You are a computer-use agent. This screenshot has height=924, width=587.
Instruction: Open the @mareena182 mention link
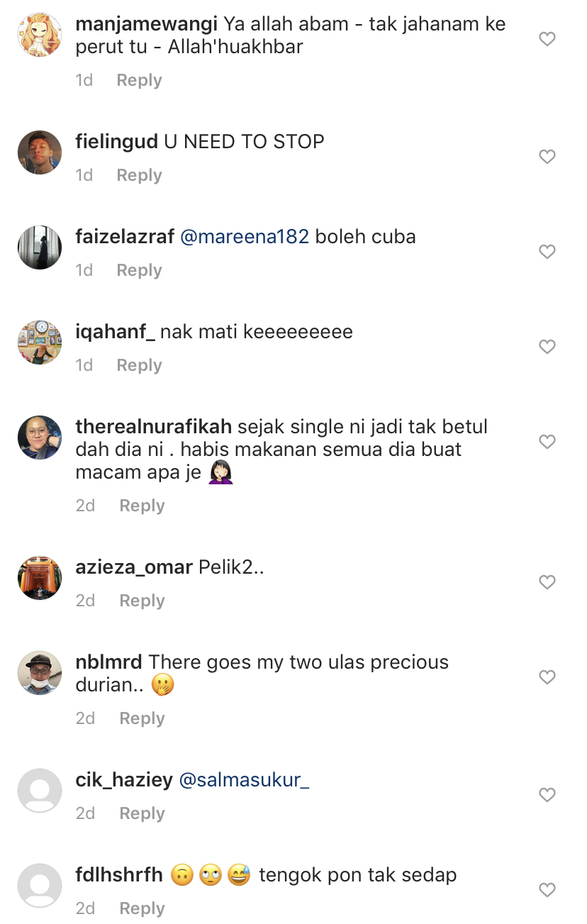(x=245, y=237)
